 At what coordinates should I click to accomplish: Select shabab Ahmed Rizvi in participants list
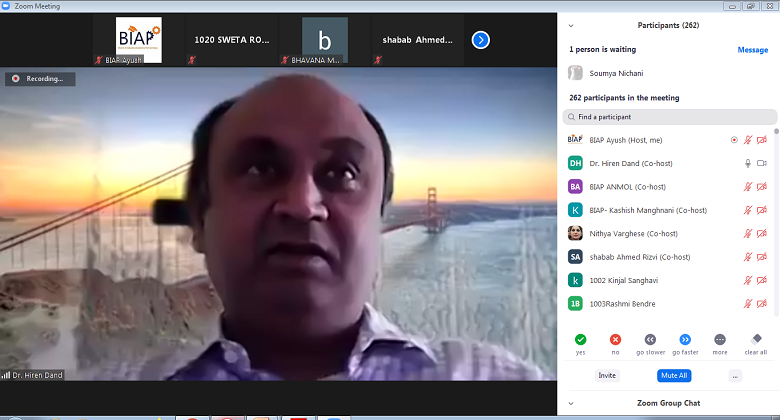pyautogui.click(x=640, y=256)
